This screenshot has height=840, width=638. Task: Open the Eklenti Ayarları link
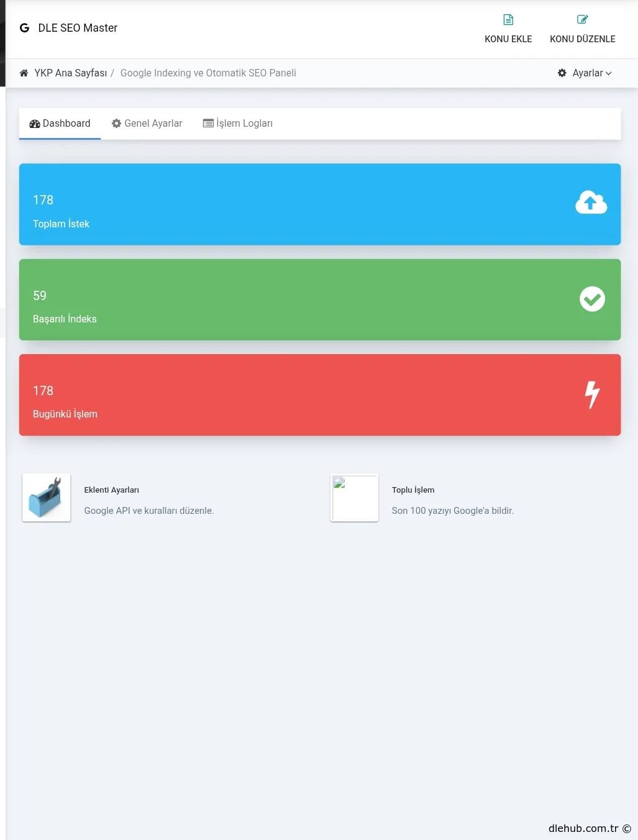point(112,490)
